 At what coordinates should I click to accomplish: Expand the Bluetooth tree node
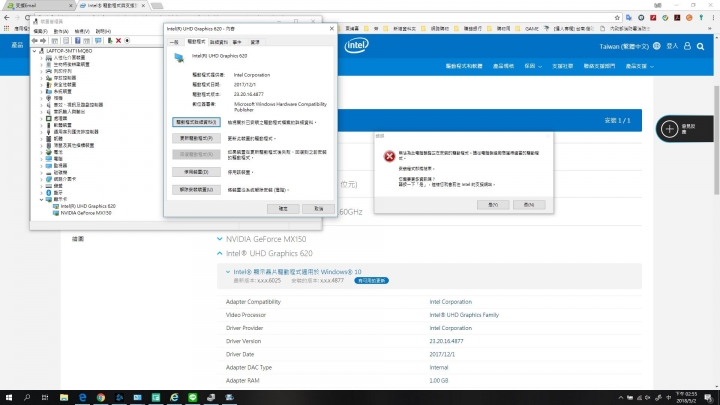click(41, 193)
